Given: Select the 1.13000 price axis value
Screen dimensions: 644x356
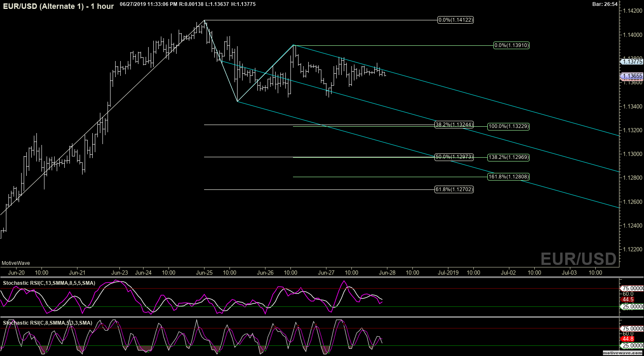Looking at the screenshot, I should [x=633, y=154].
